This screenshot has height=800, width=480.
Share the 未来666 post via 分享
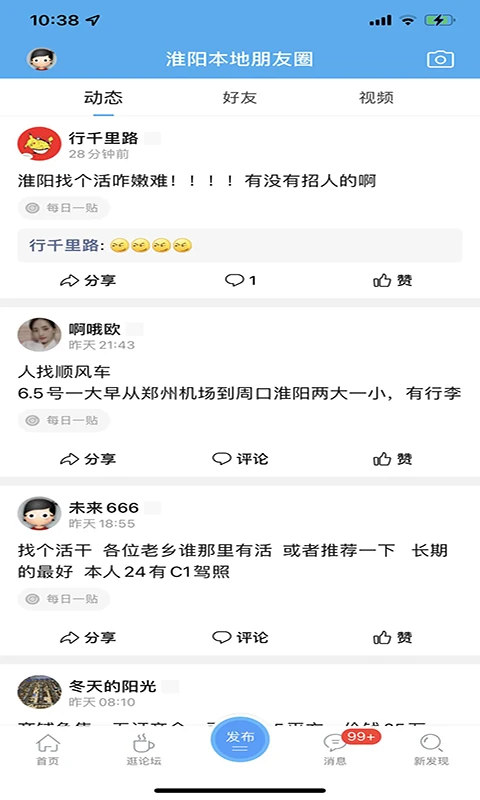tap(88, 637)
